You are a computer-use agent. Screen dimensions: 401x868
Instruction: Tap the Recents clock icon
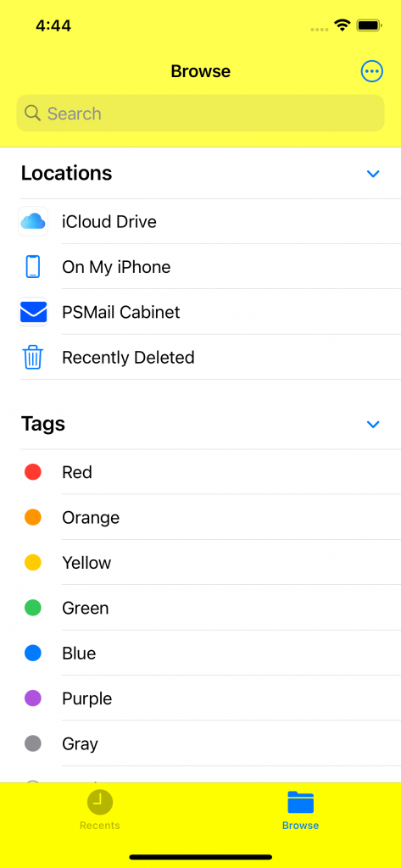tap(100, 802)
